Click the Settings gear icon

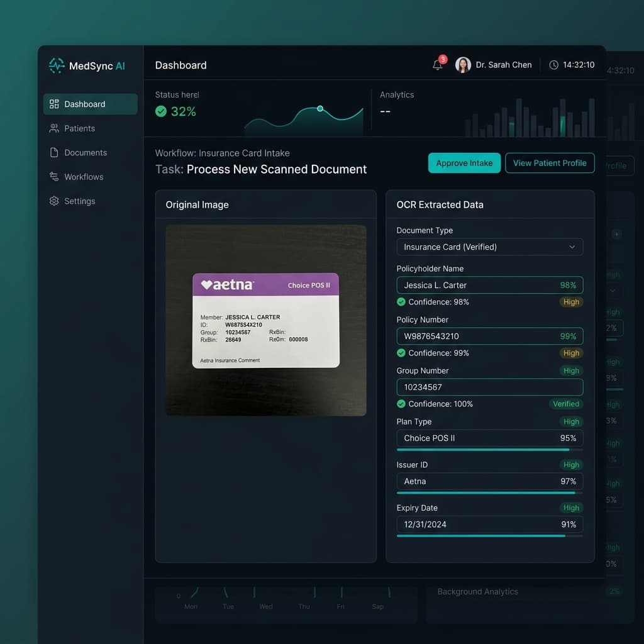[54, 201]
